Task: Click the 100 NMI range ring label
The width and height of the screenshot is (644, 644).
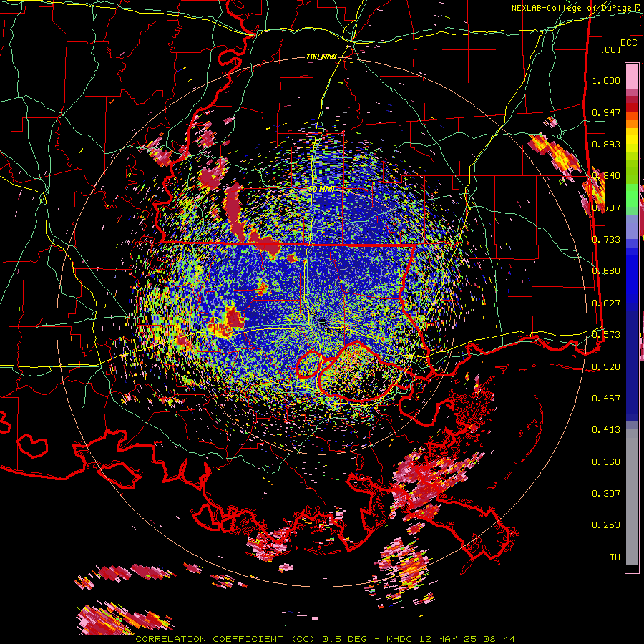Action: pos(321,57)
